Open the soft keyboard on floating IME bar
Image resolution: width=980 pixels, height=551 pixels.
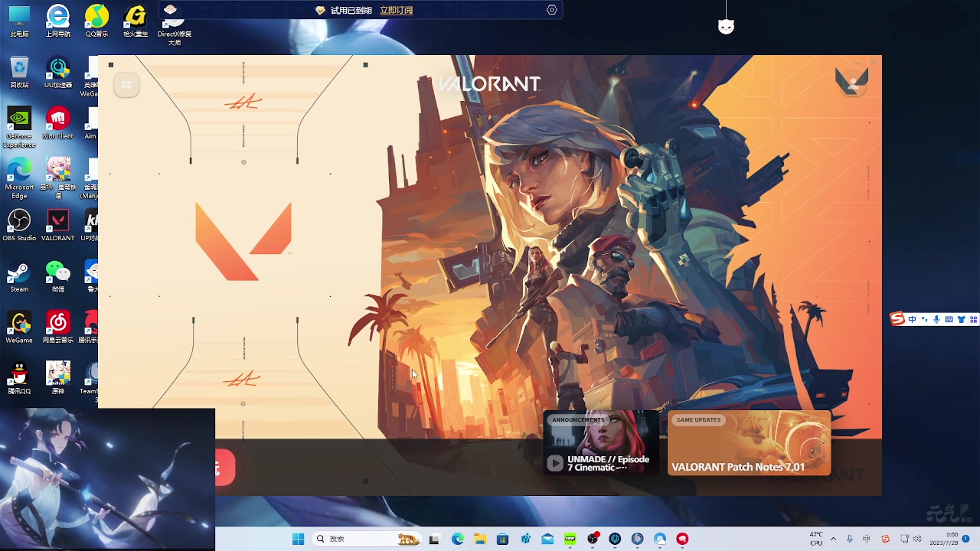point(949,319)
